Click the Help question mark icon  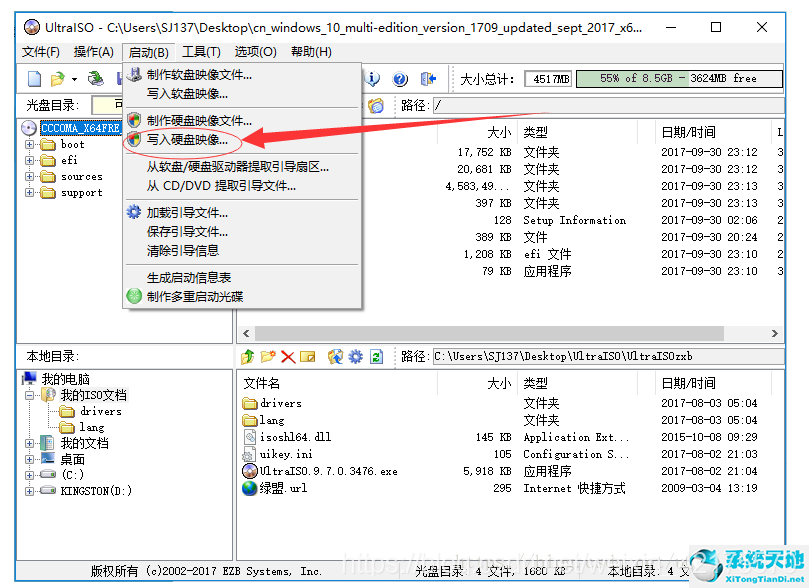click(400, 79)
